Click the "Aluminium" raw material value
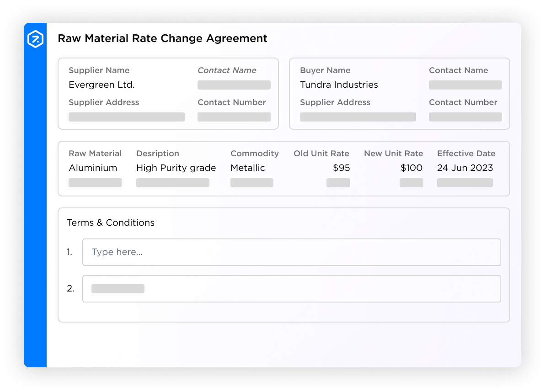Image resolution: width=545 pixels, height=392 pixels. click(x=93, y=168)
